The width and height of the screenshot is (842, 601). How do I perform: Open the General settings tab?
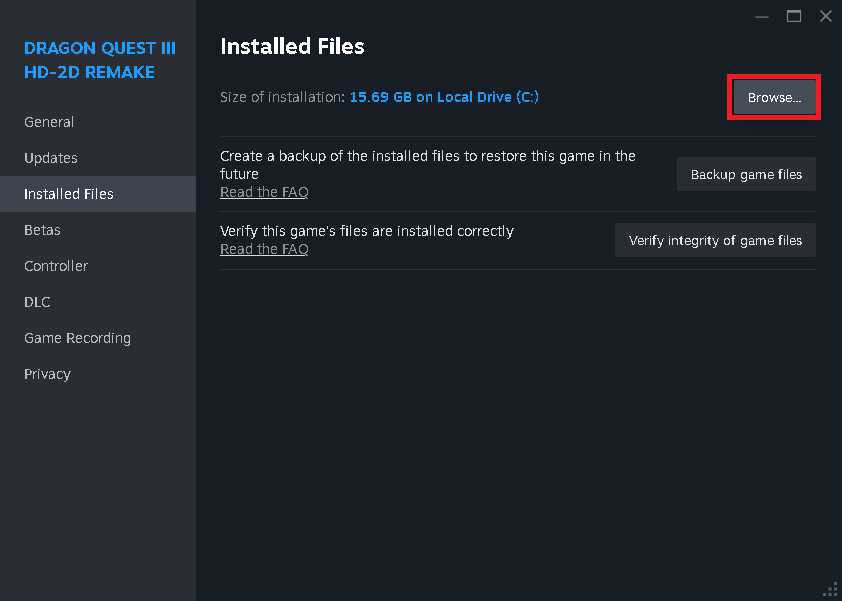49,122
